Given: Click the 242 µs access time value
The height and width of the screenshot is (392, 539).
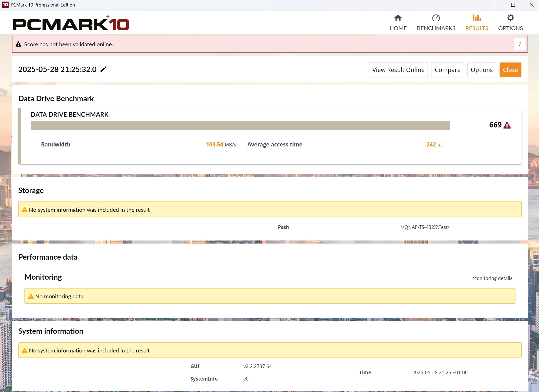Looking at the screenshot, I should click(x=434, y=144).
